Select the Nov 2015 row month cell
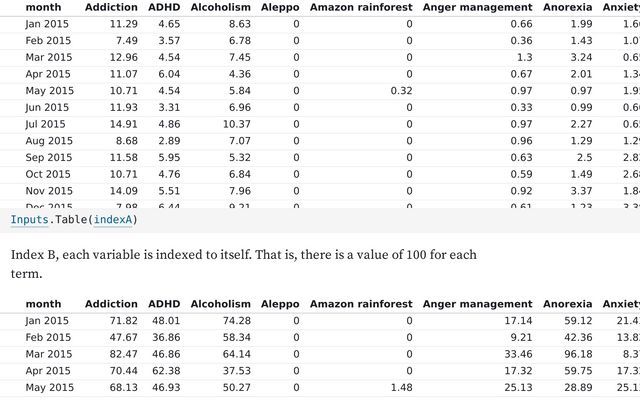 click(49, 191)
